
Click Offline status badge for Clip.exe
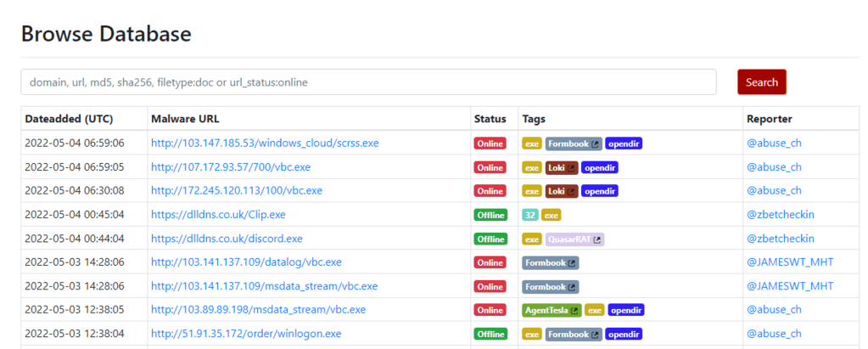tap(490, 215)
